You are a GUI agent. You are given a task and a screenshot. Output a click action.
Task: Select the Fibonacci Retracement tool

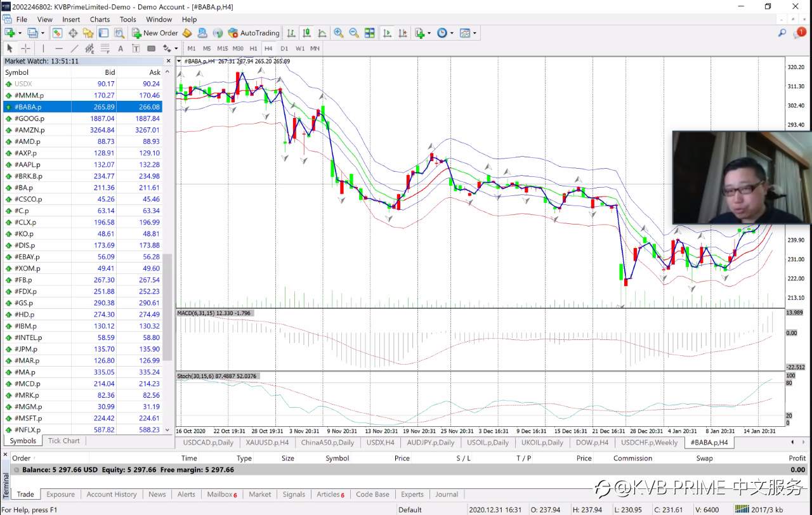pos(105,48)
